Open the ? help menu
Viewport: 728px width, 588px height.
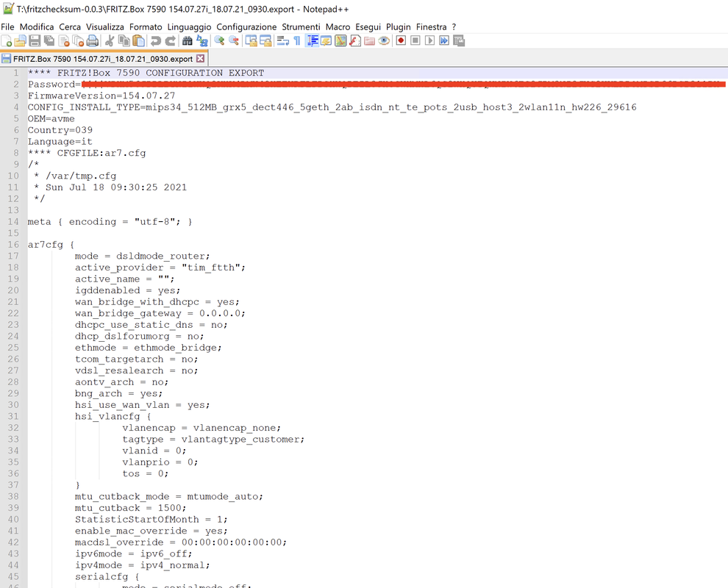pyautogui.click(x=454, y=27)
